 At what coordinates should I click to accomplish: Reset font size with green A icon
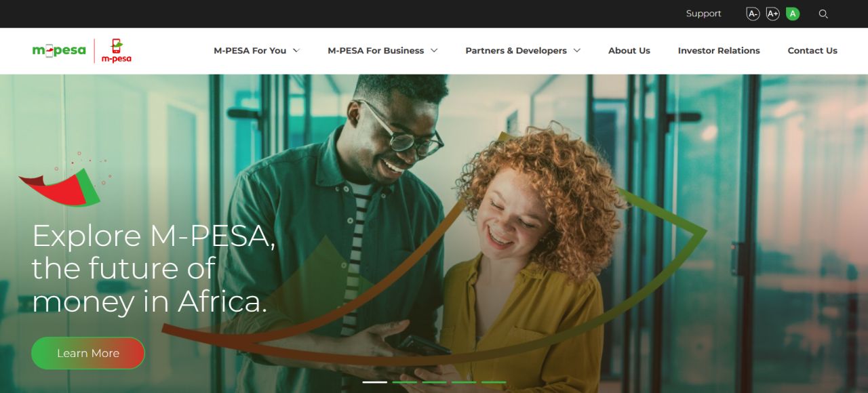(x=793, y=14)
